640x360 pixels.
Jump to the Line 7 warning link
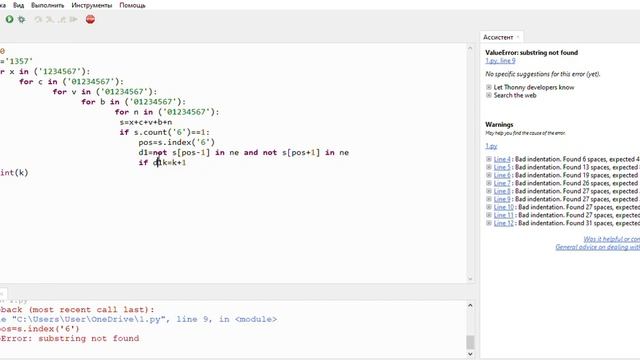click(x=502, y=183)
